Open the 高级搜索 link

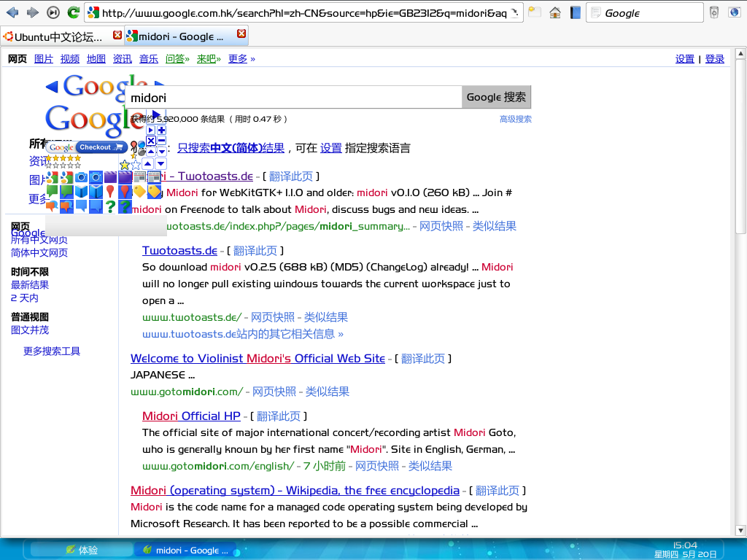pos(516,119)
